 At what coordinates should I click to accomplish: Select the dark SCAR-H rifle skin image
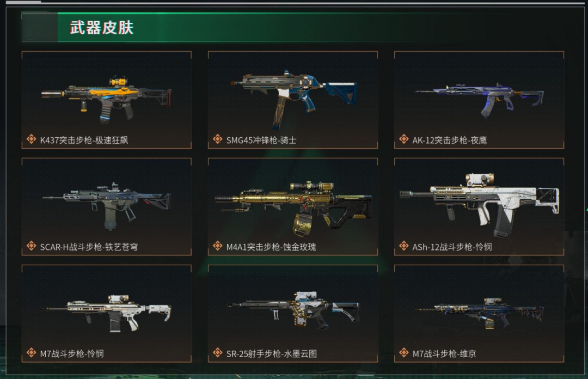[107, 206]
